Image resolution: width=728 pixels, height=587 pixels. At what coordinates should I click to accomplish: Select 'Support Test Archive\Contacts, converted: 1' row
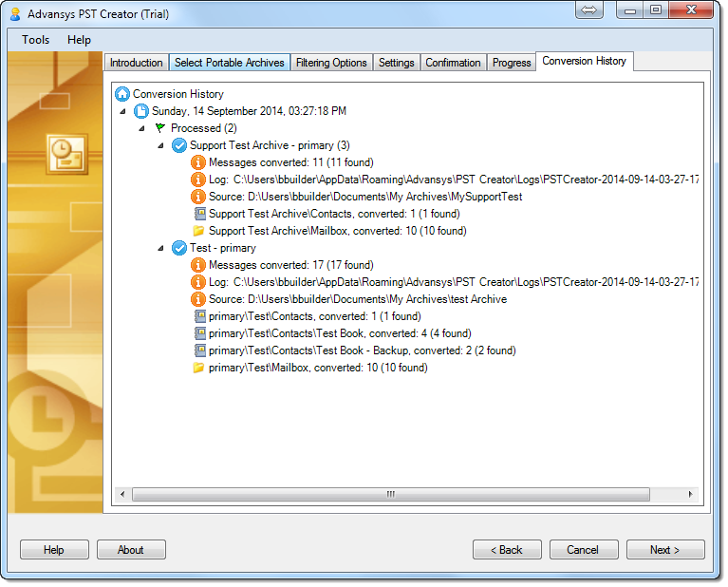point(334,214)
